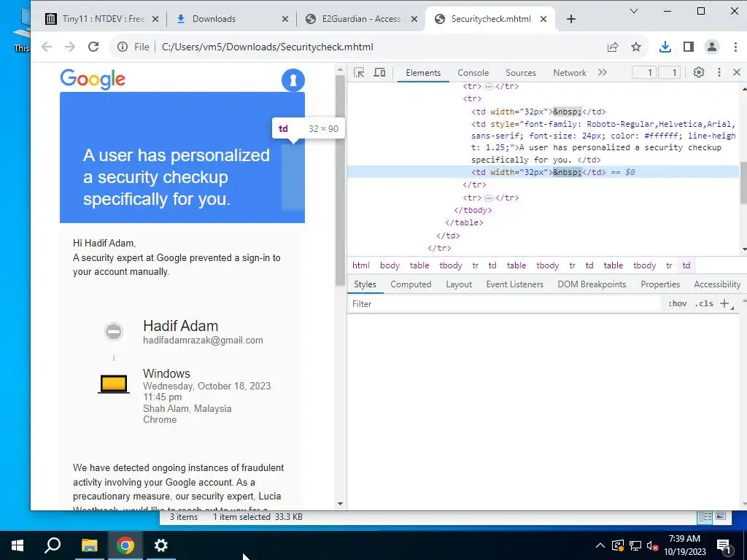This screenshot has width=747, height=560.
Task: Switch Explorer window to large icons view
Action: point(720,517)
